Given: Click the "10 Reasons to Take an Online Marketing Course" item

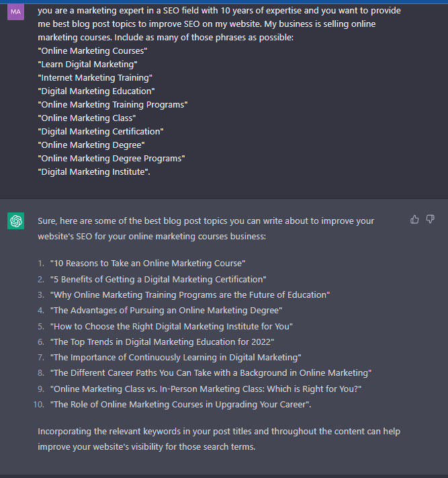Looking at the screenshot, I should tap(148, 264).
